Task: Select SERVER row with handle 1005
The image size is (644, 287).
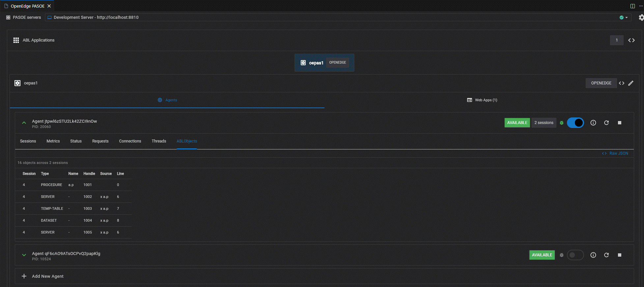Action: 73,232
